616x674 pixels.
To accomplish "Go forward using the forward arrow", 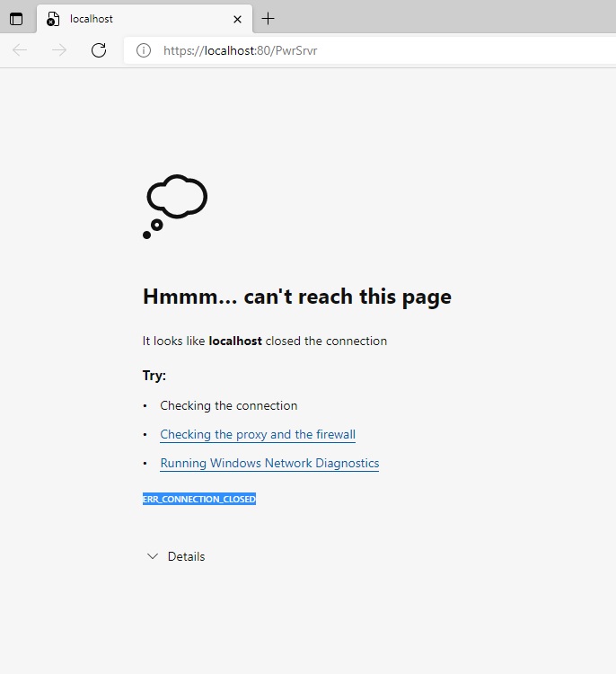I will click(59, 50).
